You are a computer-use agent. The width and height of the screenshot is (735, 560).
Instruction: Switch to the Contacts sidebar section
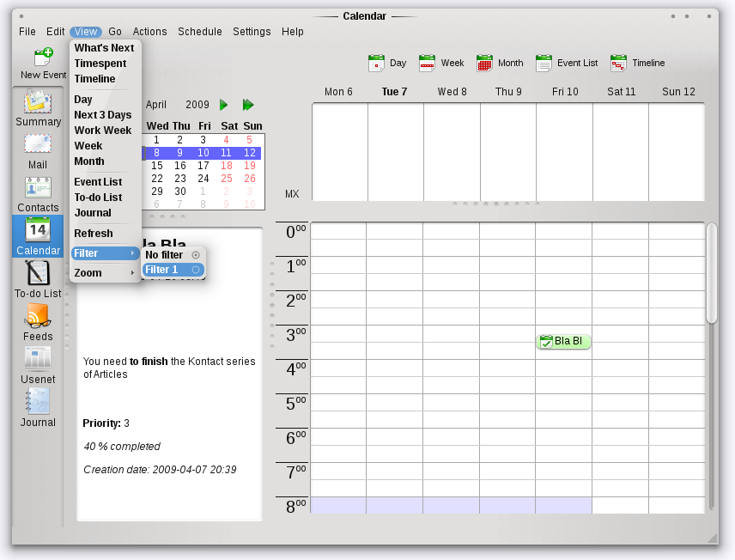pos(38,193)
